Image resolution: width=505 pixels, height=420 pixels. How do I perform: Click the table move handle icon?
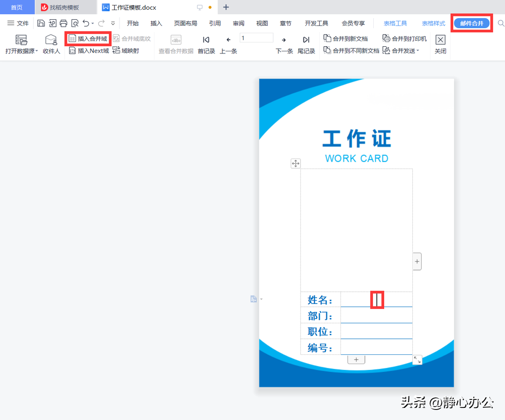tap(295, 164)
